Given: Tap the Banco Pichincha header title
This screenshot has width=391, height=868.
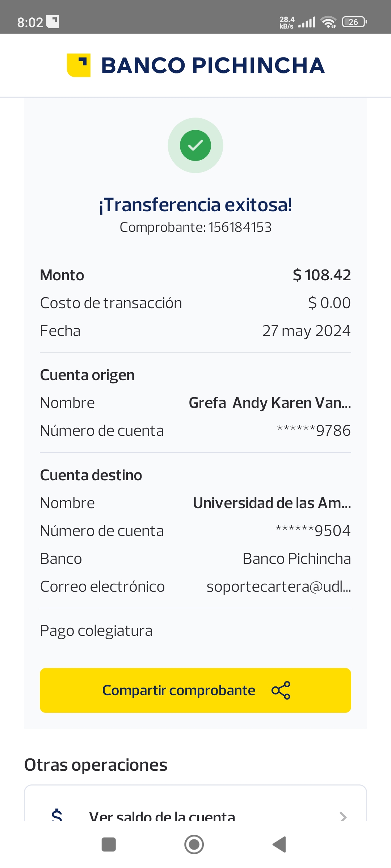Looking at the screenshot, I should click(x=213, y=65).
